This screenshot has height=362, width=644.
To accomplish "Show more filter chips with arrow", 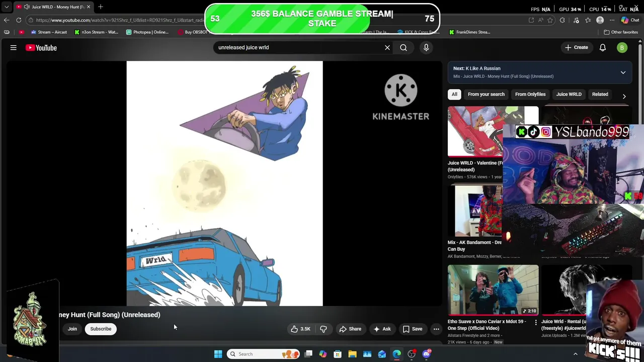I will 624,96.
